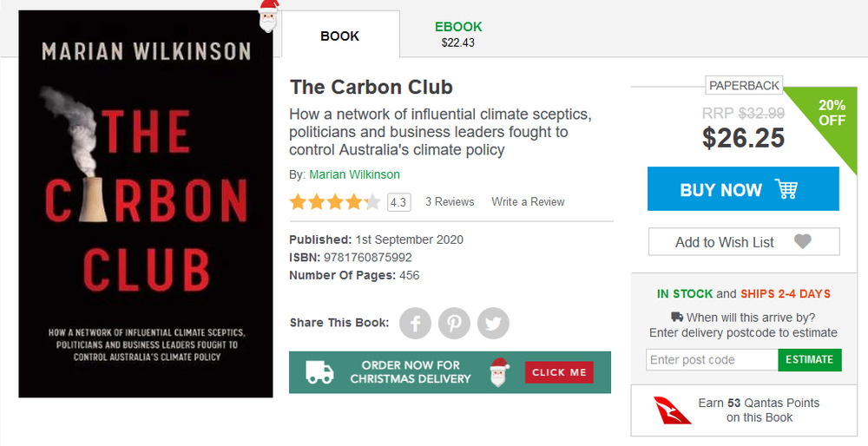Screen dimensions: 868x446
Task: Click delivery truck icon in Christmas banner
Action: tap(319, 372)
